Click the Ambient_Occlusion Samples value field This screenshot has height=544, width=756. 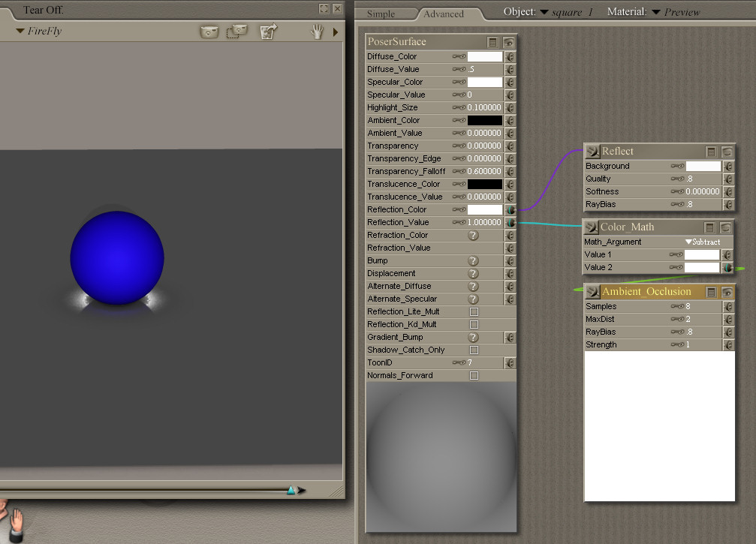coord(702,307)
